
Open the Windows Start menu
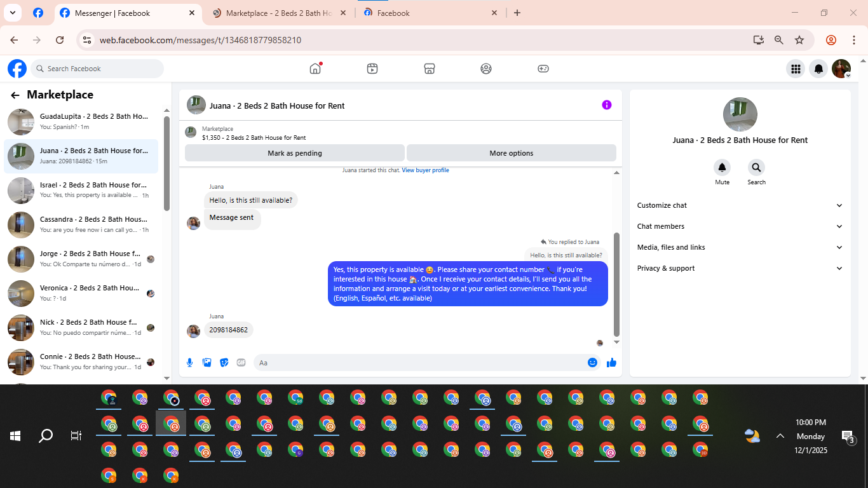point(15,436)
